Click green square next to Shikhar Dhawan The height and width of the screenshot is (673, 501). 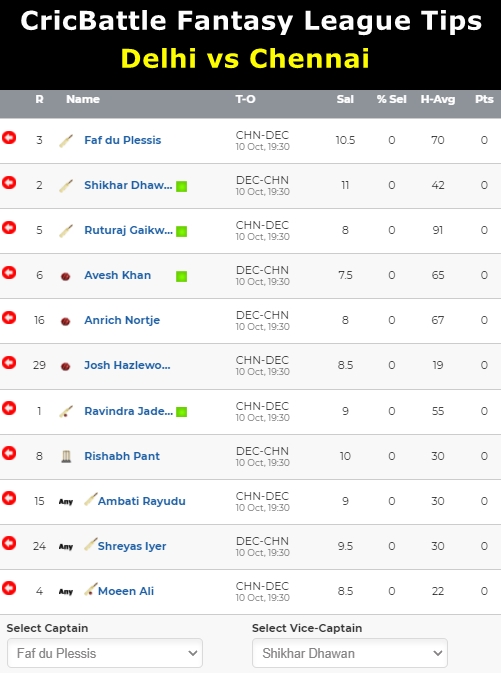coord(182,186)
